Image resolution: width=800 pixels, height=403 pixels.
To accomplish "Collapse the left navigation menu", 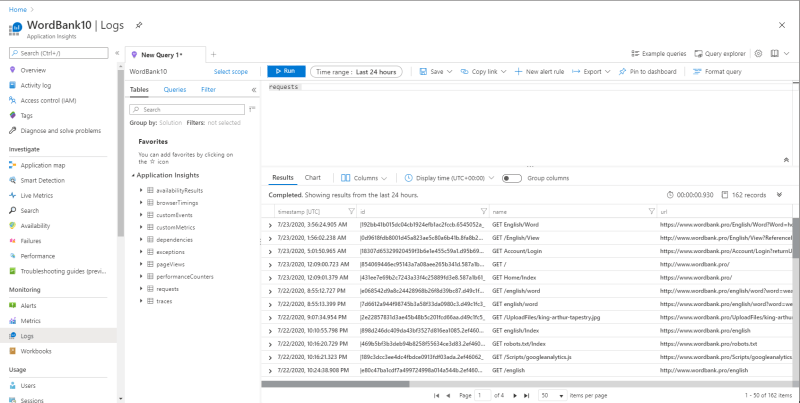I will (x=117, y=53).
